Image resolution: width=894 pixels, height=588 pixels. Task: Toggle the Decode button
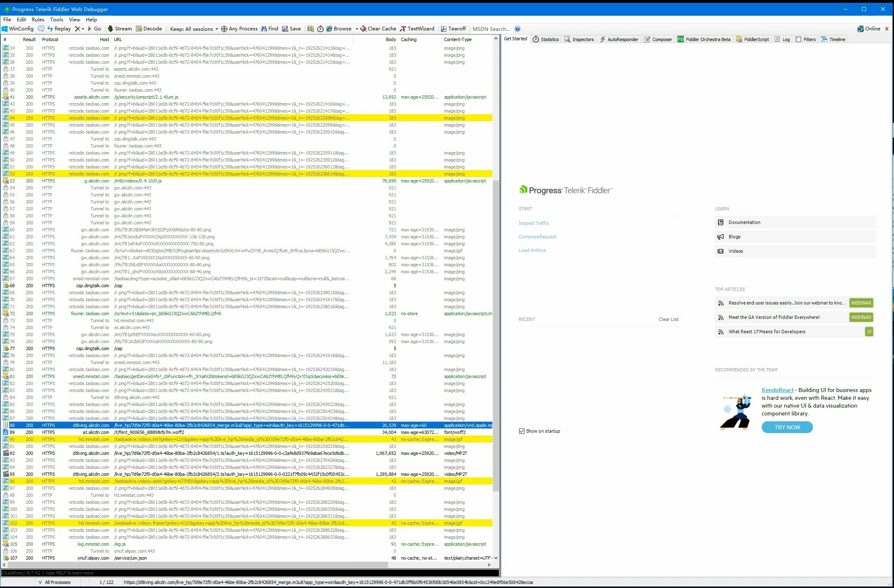click(149, 29)
